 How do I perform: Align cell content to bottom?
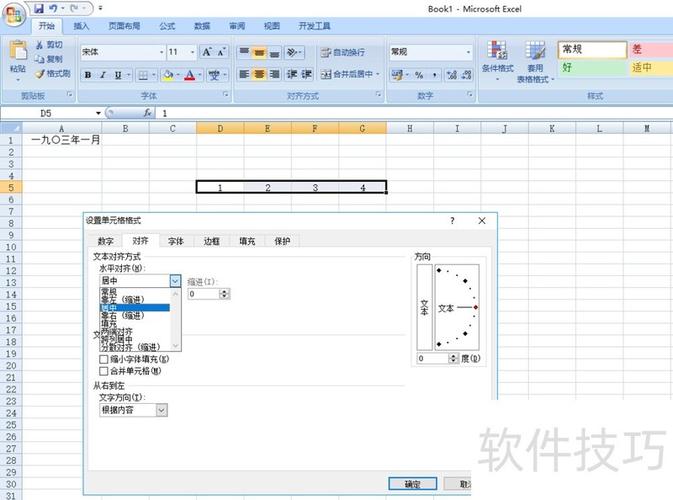pyautogui.click(x=274, y=52)
